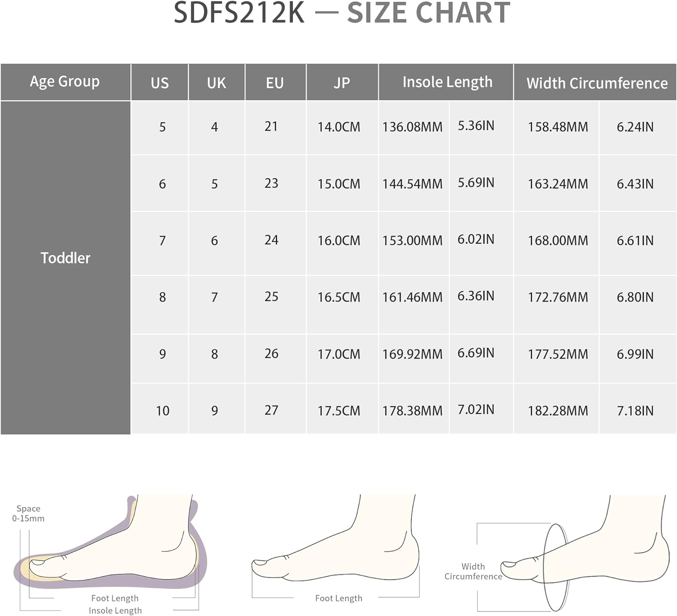This screenshot has height=616, width=677.
Task: Select the Age Group column header
Action: (x=65, y=82)
